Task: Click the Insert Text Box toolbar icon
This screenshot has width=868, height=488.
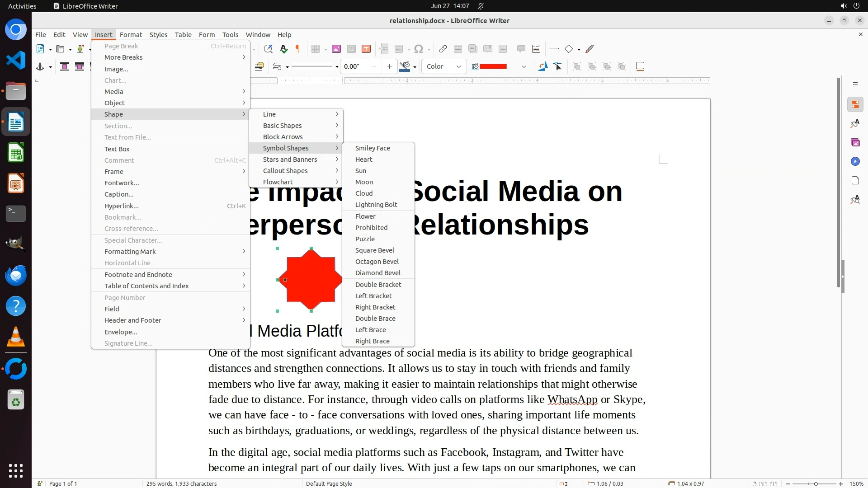Action: pyautogui.click(x=366, y=49)
